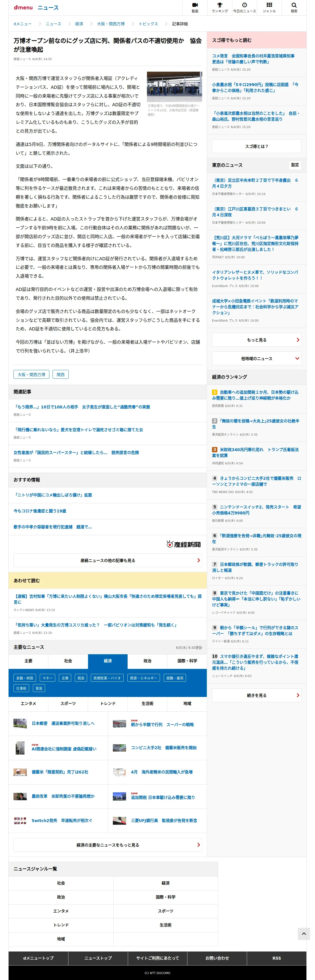The image size is (315, 980).
Task: Click the スゴ得とは？ button
Action: tap(256, 146)
